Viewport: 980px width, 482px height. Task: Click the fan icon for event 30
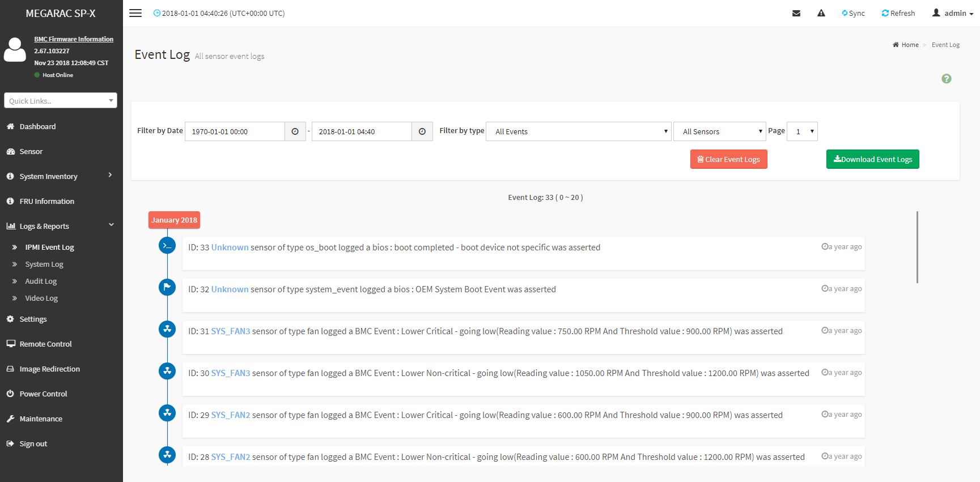click(x=167, y=371)
